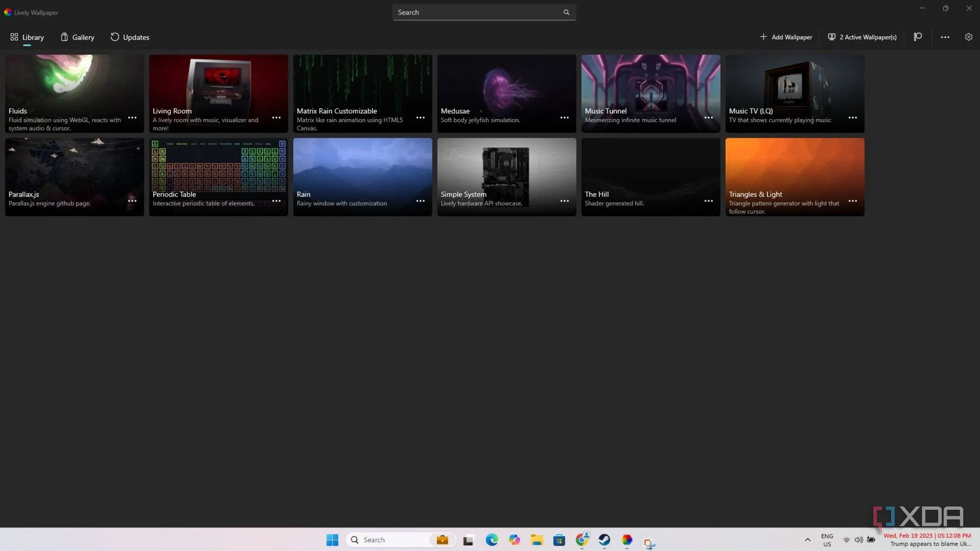Click the Lively Wallpaper app logo
The image size is (980, 551).
click(8, 12)
